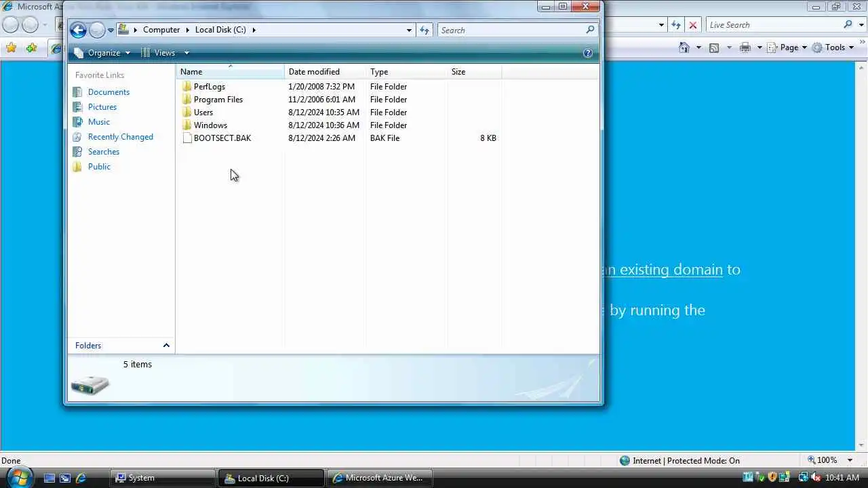Open the Explorer address bar history dropdown

click(x=409, y=30)
